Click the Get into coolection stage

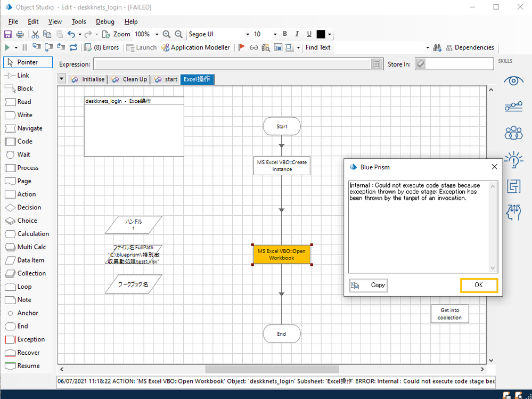coord(449,314)
